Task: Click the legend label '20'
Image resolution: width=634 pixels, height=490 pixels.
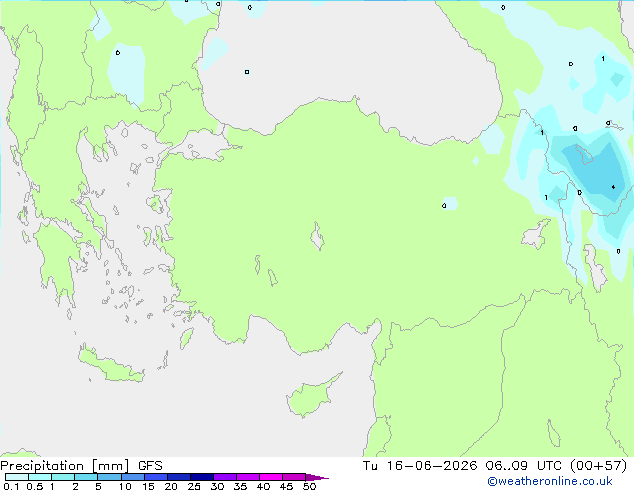Action: (x=171, y=486)
